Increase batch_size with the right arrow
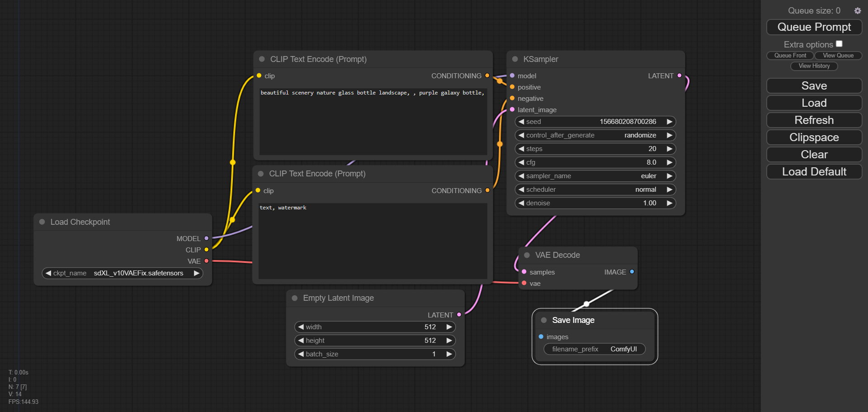The image size is (868, 412). [449, 354]
